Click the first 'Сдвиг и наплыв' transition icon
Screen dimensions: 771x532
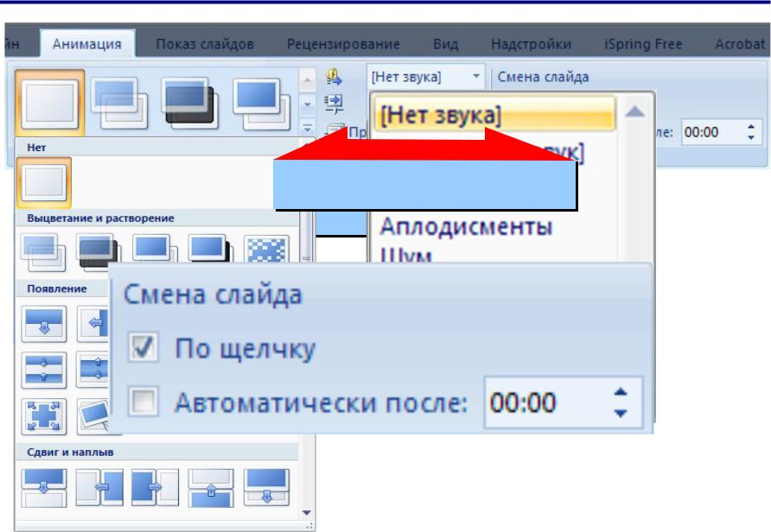(x=42, y=486)
